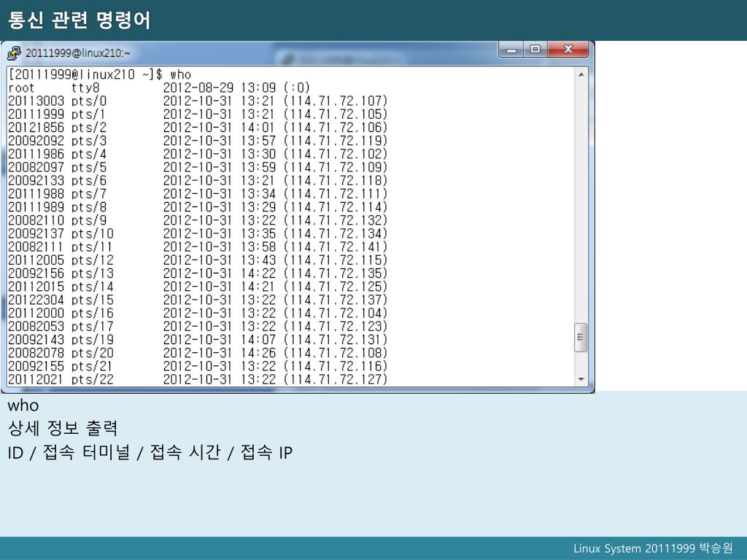Image resolution: width=747 pixels, height=560 pixels.
Task: Click the prompt line with the who command
Action: click(x=100, y=74)
